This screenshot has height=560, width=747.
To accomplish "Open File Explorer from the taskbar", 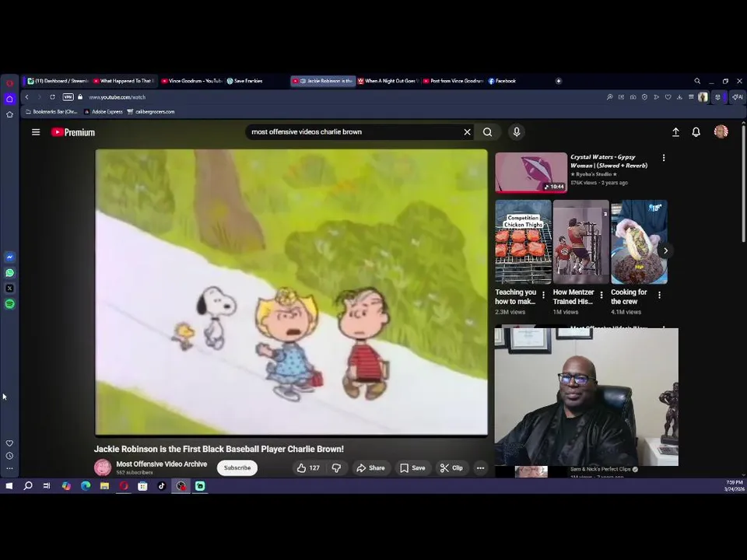I will [104, 486].
